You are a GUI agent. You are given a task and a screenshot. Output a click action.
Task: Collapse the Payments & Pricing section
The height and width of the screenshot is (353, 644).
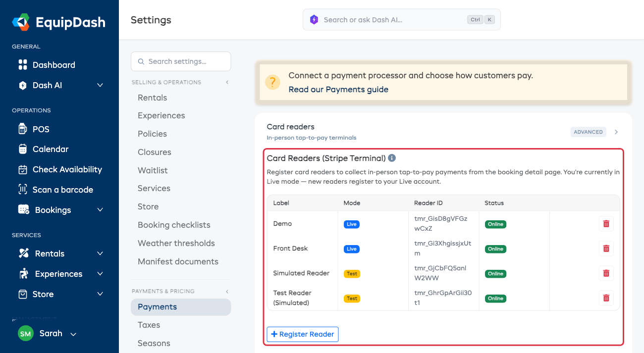tap(227, 291)
